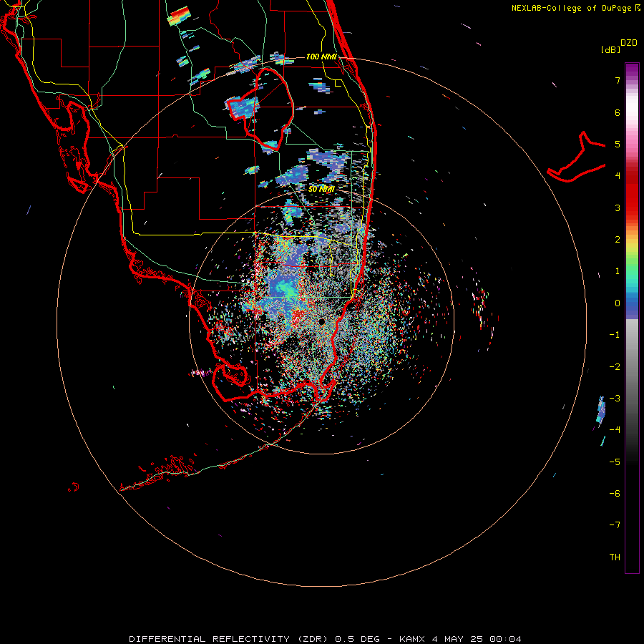This screenshot has height=644, width=644.
Task: Click the TH label below the scale
Action: [x=615, y=557]
